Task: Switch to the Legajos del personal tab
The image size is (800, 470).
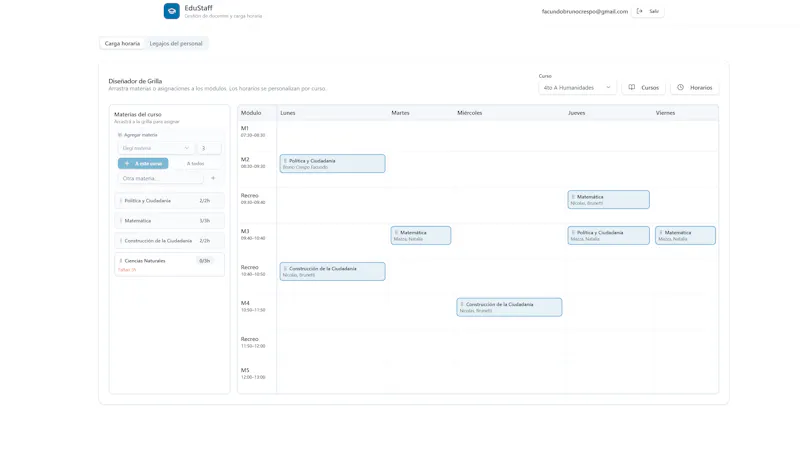Action: click(176, 43)
